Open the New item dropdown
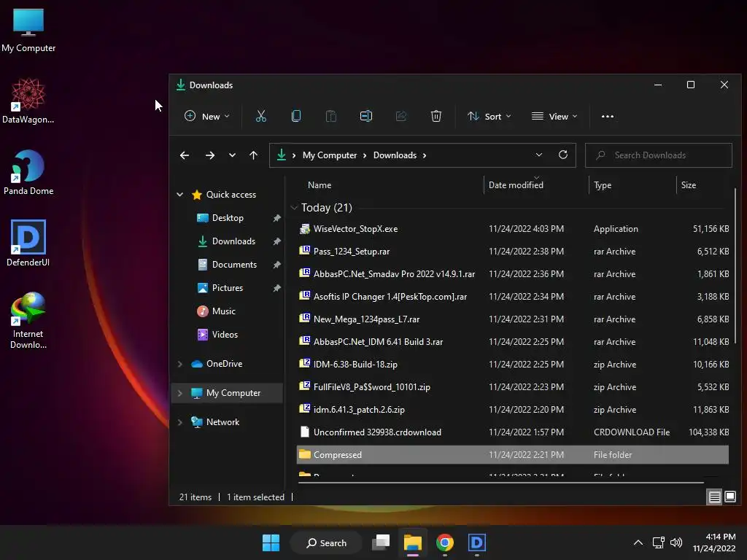The height and width of the screenshot is (560, 747). coord(207,116)
